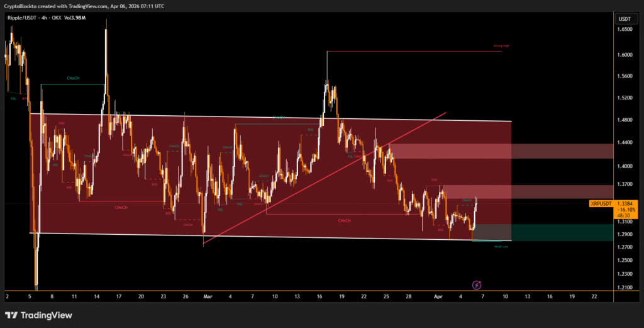Click the Mar date on time axis
Screen dimensions: 644x328
[x=208, y=295]
